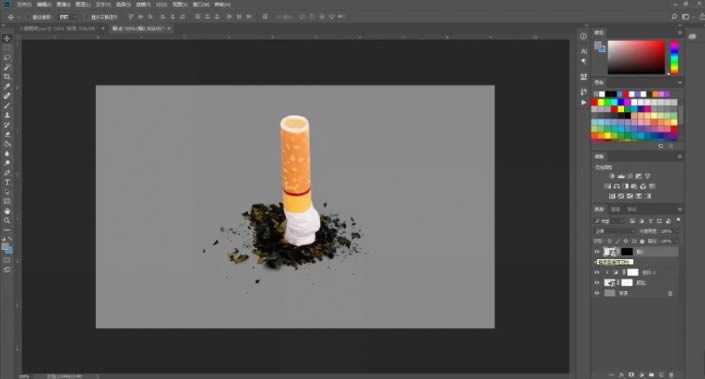Select the History Brush tool
Image resolution: width=705 pixels, height=379 pixels.
point(7,125)
